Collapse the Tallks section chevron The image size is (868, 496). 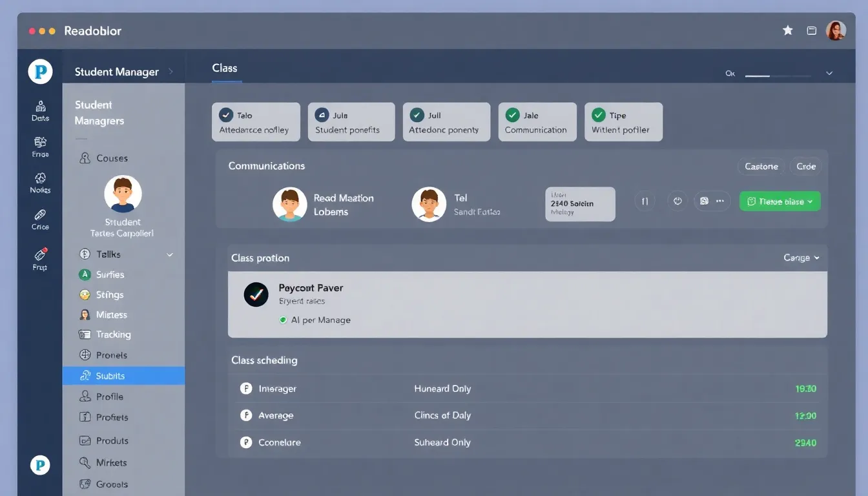pyautogui.click(x=170, y=254)
